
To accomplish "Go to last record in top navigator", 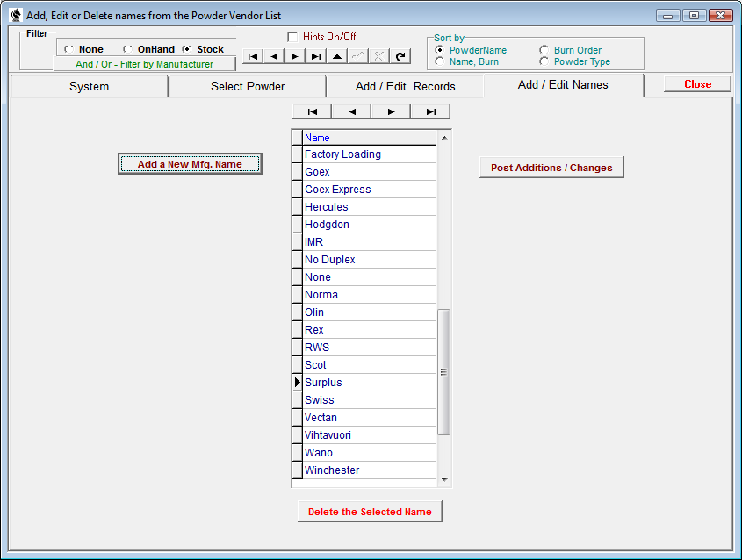I will [316, 56].
